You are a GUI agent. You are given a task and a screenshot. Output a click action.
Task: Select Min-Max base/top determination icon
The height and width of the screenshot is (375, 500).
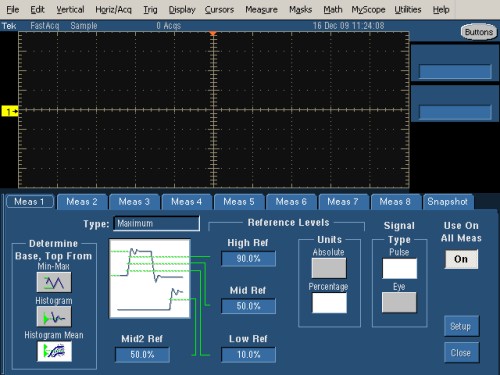pyautogui.click(x=54, y=282)
